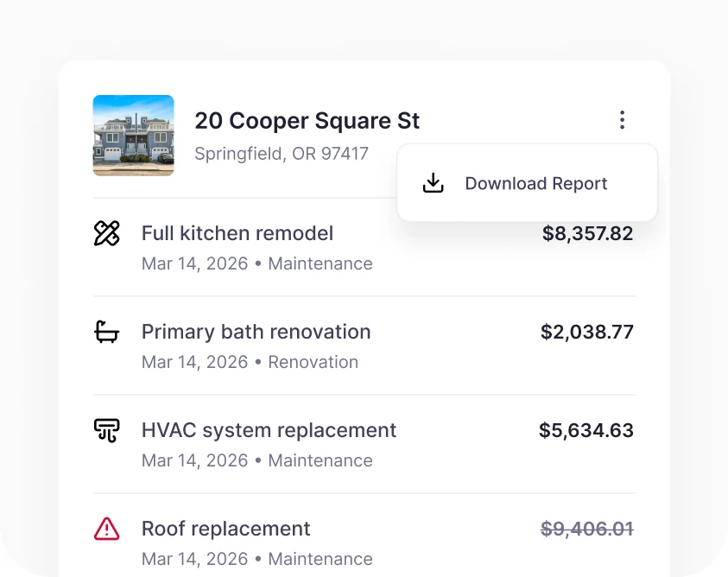
Task: Click Maintenance label under HVAC system replacement
Action: tap(320, 460)
